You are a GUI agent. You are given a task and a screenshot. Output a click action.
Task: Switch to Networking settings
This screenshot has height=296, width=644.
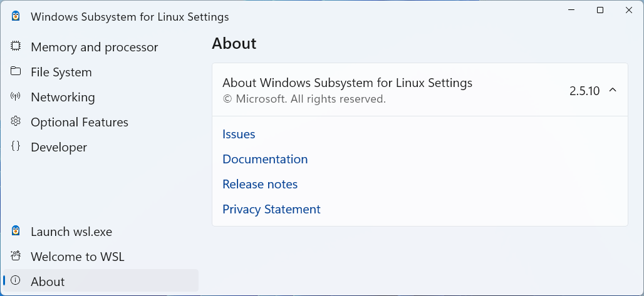(101, 96)
